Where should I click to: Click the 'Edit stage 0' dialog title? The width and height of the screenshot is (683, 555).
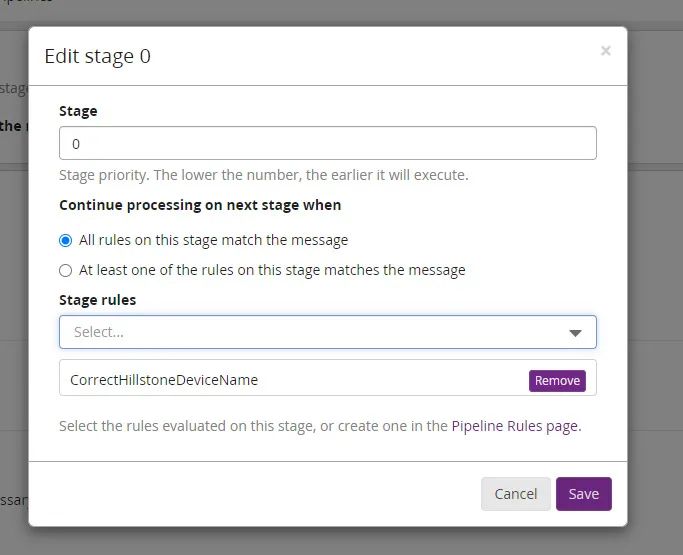[x=98, y=56]
